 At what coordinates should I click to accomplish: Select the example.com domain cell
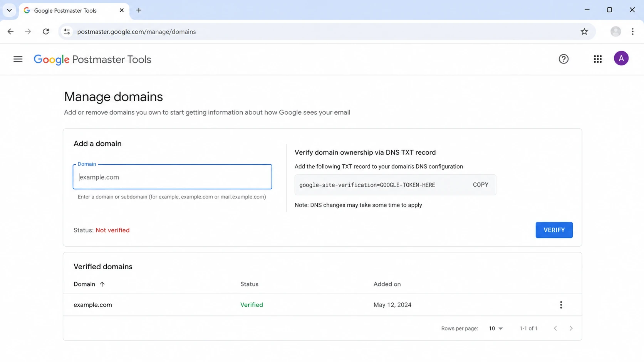point(93,305)
